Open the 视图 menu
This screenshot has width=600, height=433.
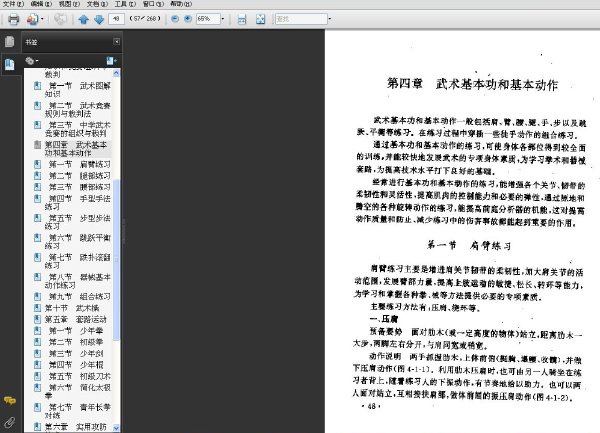coord(69,4)
